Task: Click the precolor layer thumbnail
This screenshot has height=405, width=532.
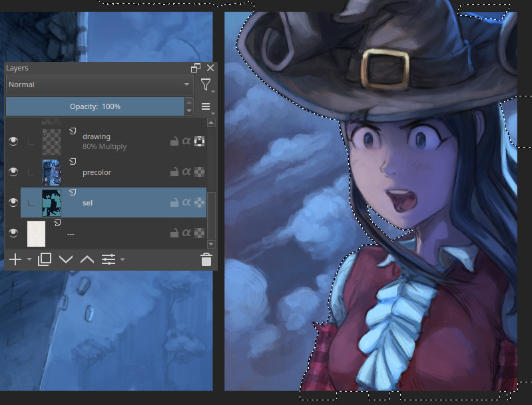Action: [51, 172]
